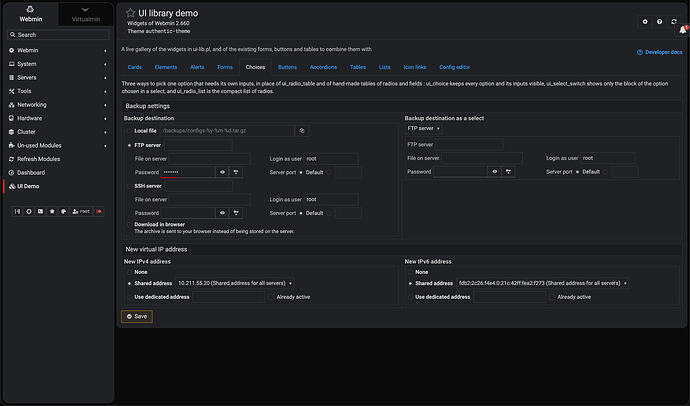This screenshot has width=690, height=406.
Task: Toggle night mode icon in sidebar footer
Action: 29,212
